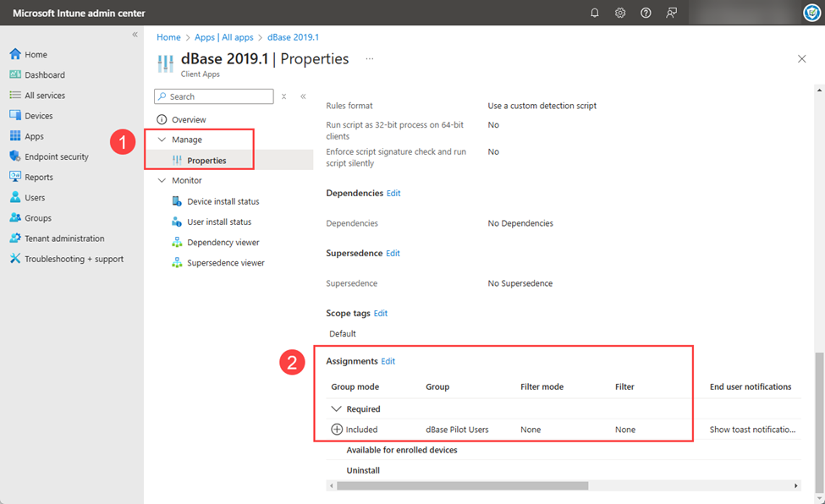Collapse the Required assignment group
Screen dimensions: 825x504
[337, 408]
